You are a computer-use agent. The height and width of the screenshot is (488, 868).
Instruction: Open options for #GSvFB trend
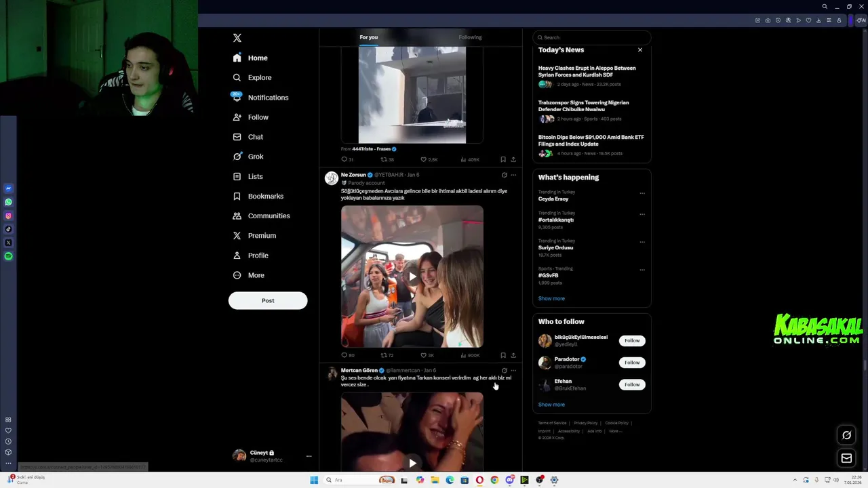[642, 270]
